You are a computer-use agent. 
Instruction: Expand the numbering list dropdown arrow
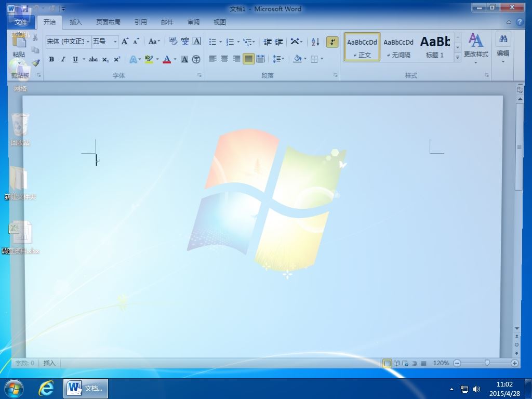(238, 42)
